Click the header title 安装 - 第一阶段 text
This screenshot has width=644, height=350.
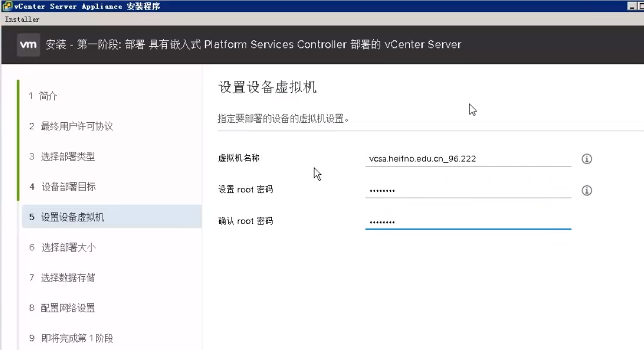click(254, 44)
